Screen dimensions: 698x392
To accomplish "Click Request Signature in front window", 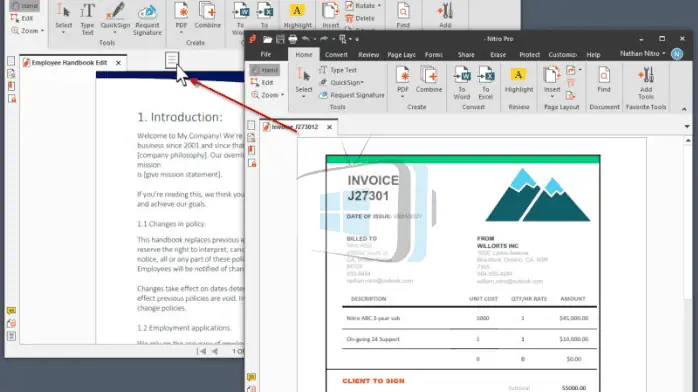I will [x=352, y=95].
